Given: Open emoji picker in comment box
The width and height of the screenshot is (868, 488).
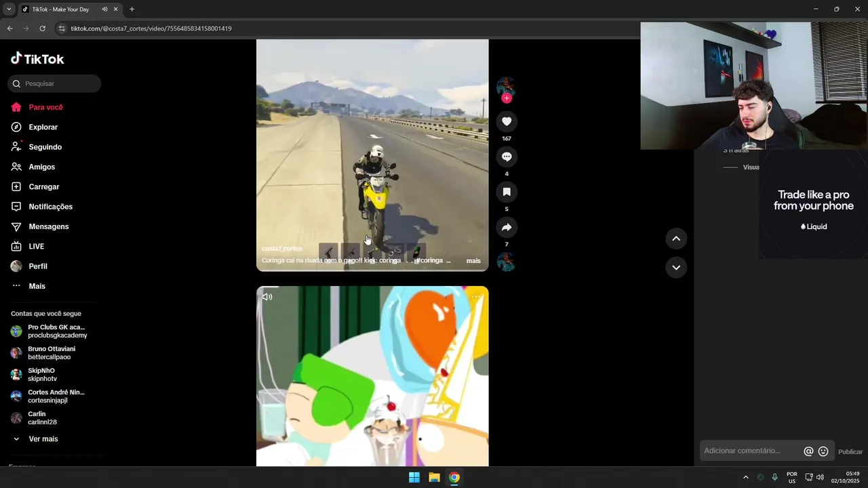Looking at the screenshot, I should pos(823,451).
